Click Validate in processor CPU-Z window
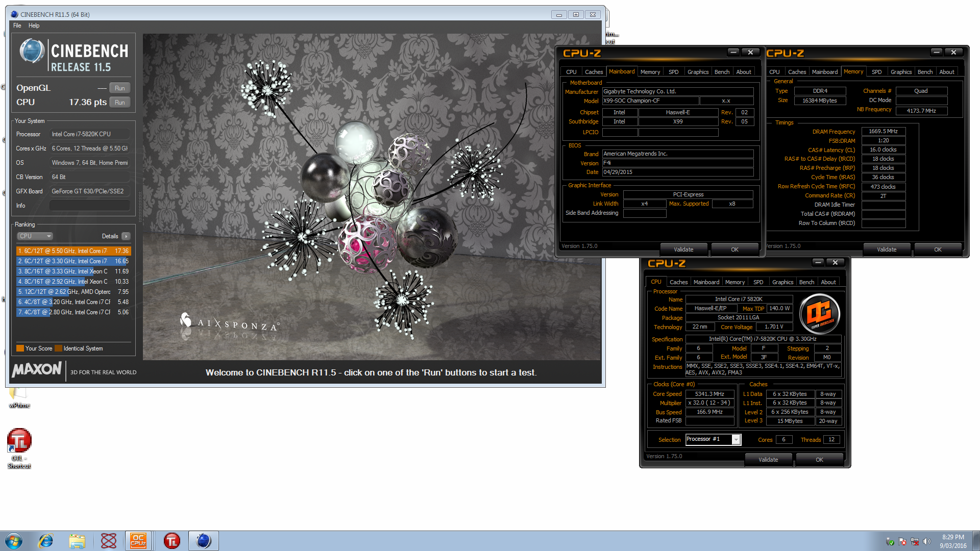Screen dimensions: 980x551 pos(768,460)
